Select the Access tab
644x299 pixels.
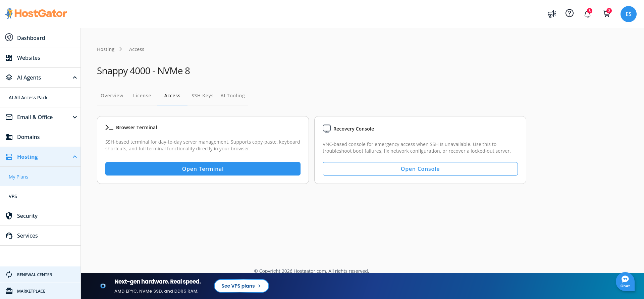(x=172, y=96)
